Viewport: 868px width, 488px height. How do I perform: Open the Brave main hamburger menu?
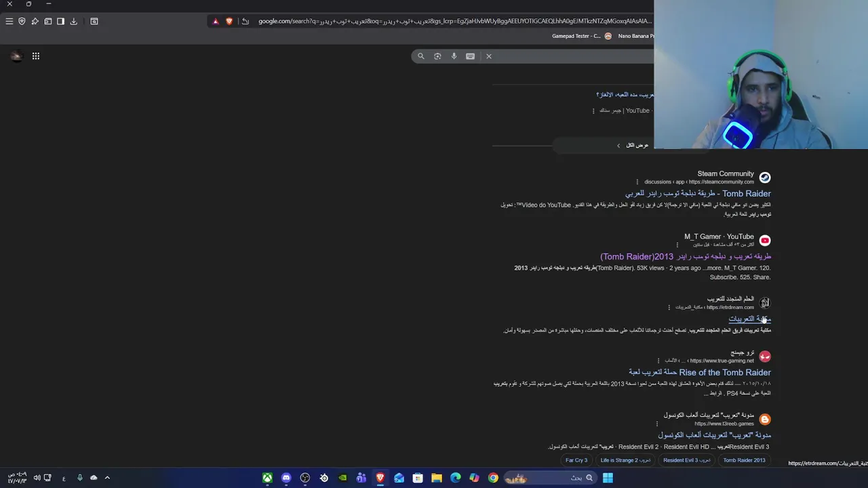pos(9,21)
